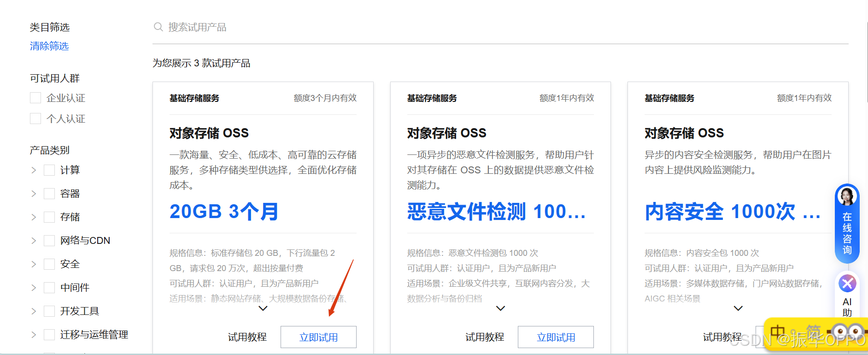Check the 开发工具 category box
This screenshot has height=355, width=868.
click(49, 311)
